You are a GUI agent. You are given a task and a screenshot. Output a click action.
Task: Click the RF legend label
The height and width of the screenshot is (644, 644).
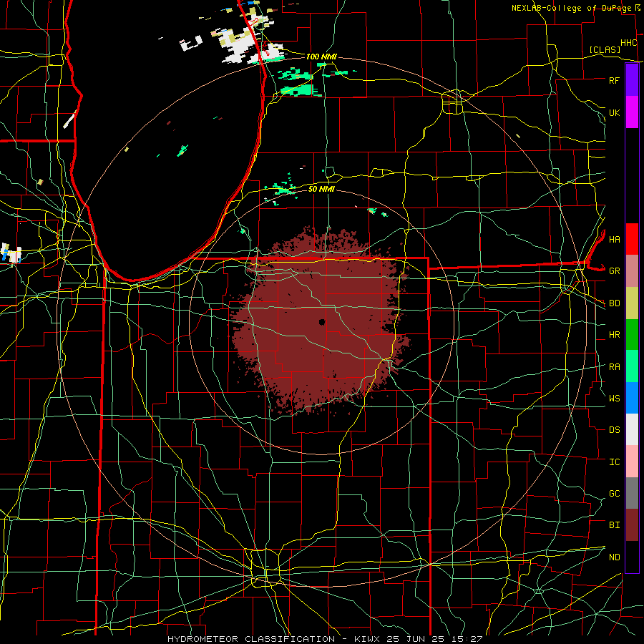614,80
